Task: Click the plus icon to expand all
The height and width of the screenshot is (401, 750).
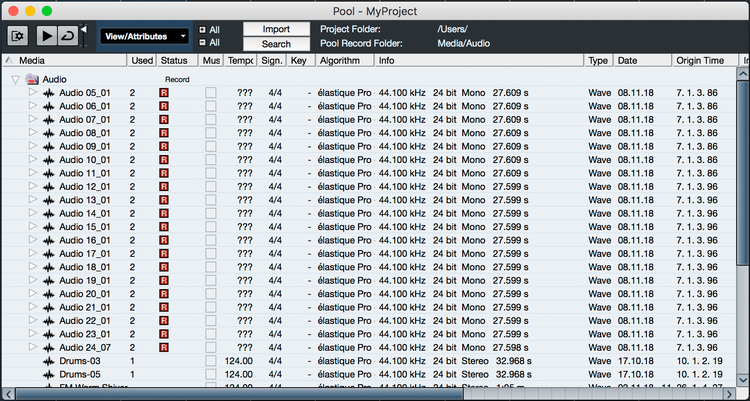Action: (x=203, y=29)
